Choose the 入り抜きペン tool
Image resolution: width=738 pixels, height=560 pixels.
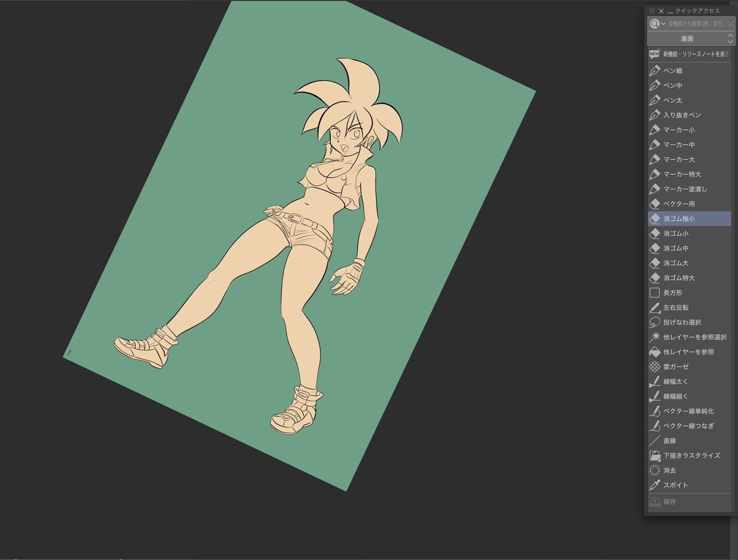(x=689, y=115)
